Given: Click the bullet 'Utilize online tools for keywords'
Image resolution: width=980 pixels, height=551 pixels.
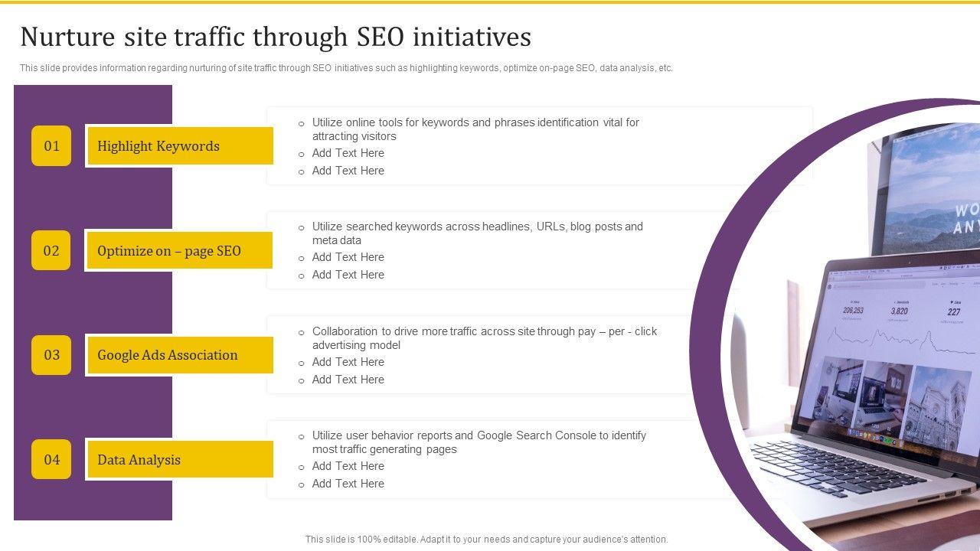Looking at the screenshot, I should pos(475,129).
